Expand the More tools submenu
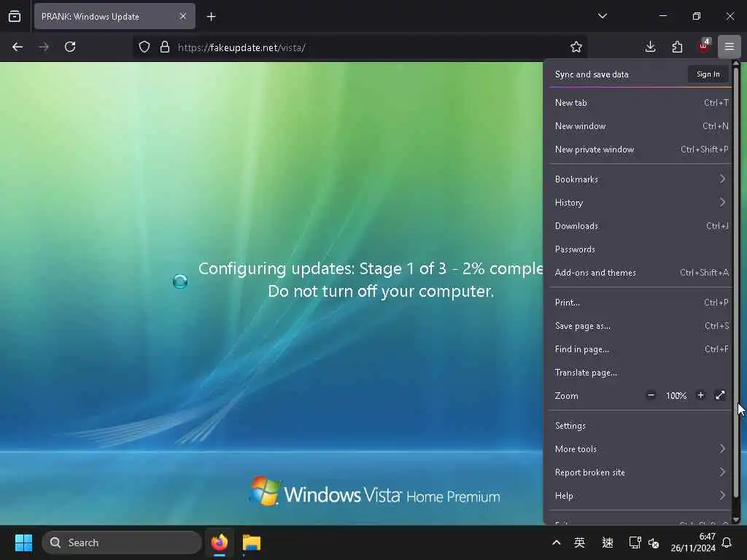Image resolution: width=747 pixels, height=560 pixels. click(640, 449)
